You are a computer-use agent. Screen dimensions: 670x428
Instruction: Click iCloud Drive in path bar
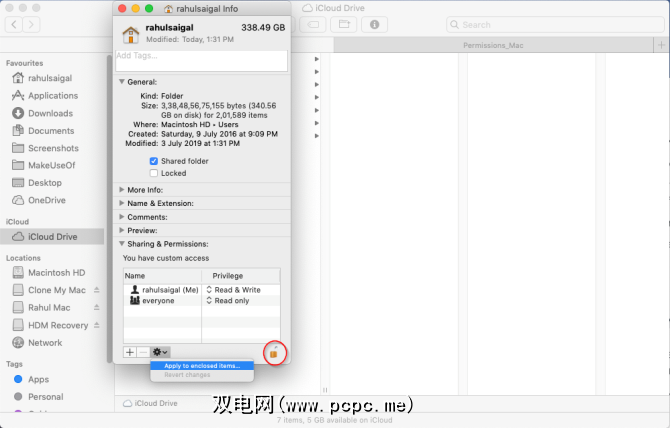(150, 403)
